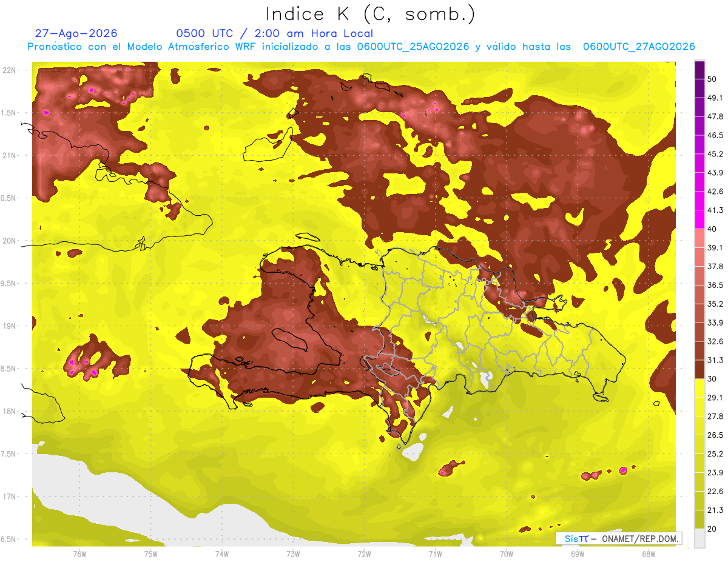Click the legend value '50'
The height and width of the screenshot is (562, 728).
coord(713,79)
